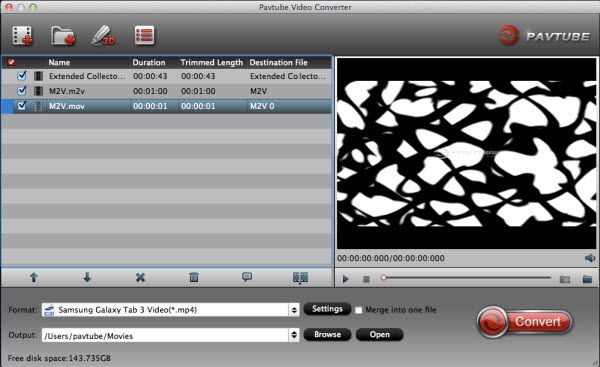This screenshot has height=367, width=600.
Task: Click the film icon for the M2V.mov row
Action: pos(38,106)
